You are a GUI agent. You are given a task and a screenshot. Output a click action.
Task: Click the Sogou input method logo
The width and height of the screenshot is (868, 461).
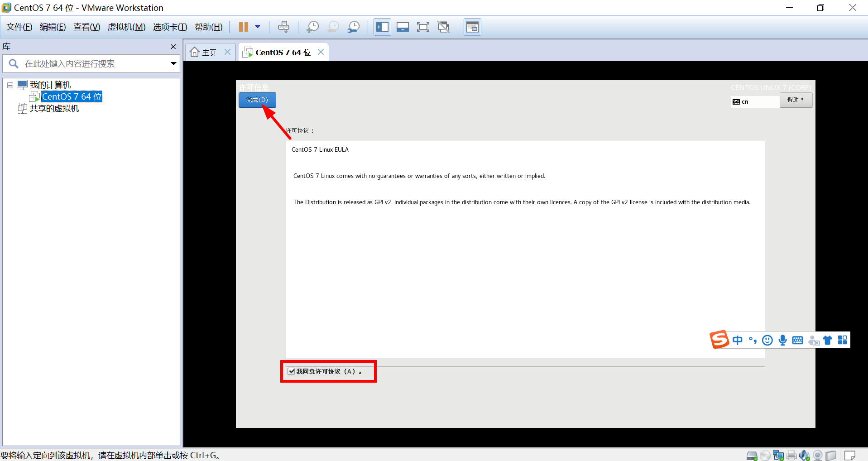click(719, 339)
